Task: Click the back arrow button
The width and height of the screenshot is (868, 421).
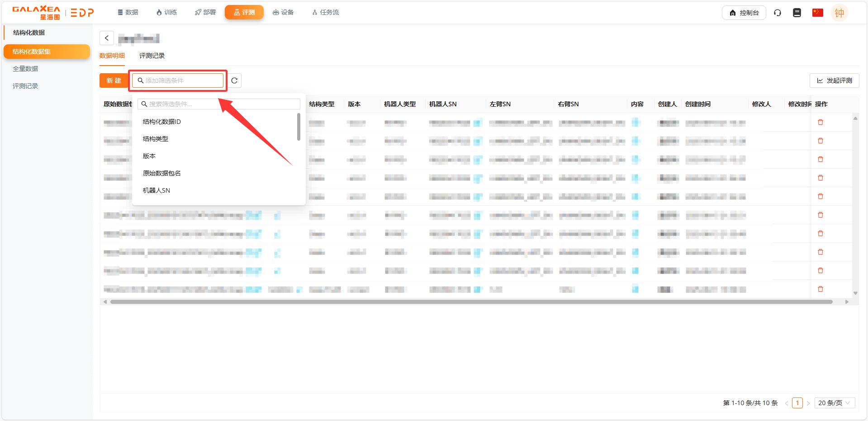Action: pyautogui.click(x=107, y=38)
